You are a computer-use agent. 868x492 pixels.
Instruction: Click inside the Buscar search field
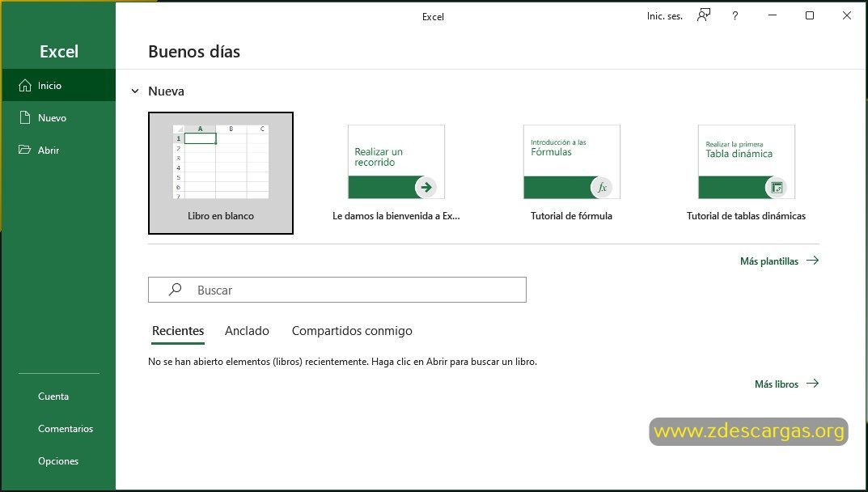(337, 290)
